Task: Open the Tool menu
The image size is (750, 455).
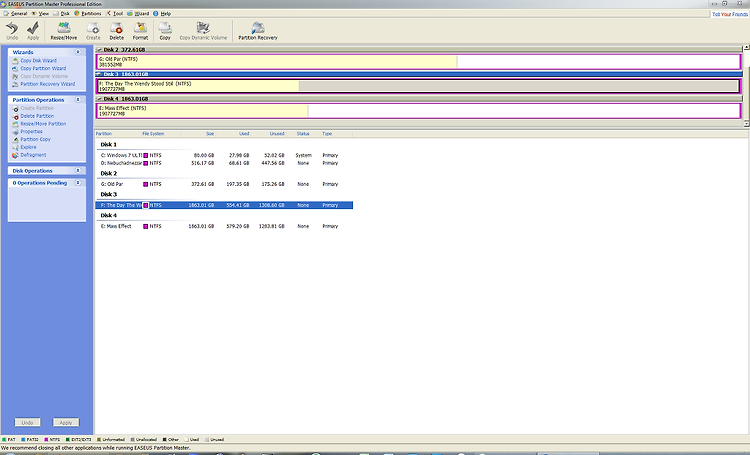Action: click(115, 13)
